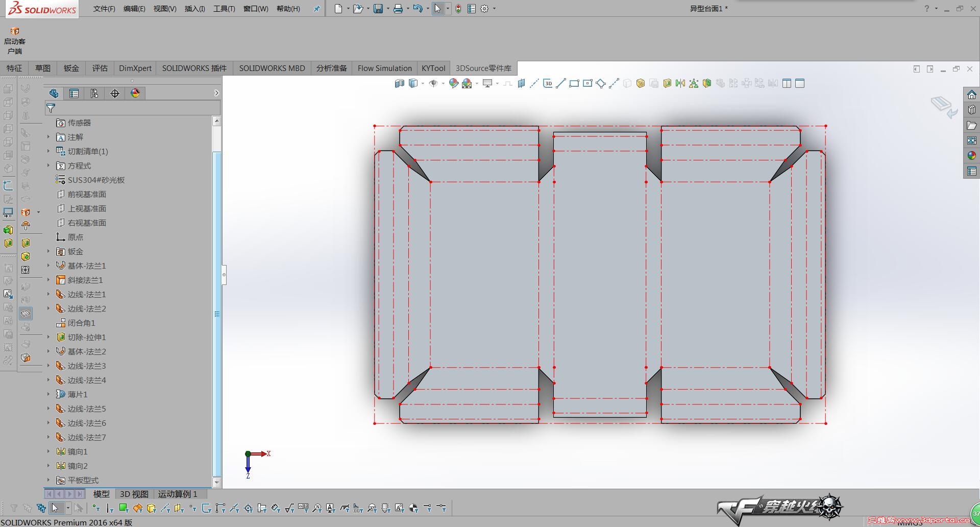
Task: Open the Options gear dropdown arrow
Action: click(x=494, y=9)
